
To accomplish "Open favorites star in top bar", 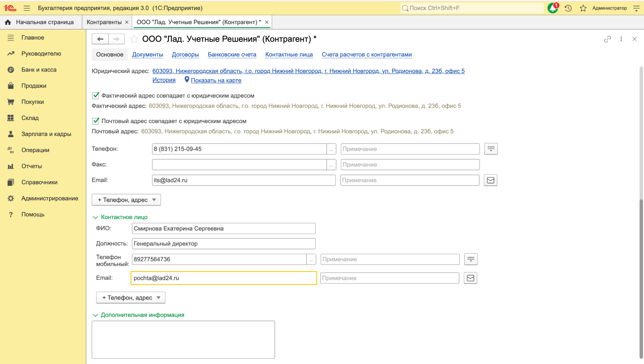I will pyautogui.click(x=583, y=8).
